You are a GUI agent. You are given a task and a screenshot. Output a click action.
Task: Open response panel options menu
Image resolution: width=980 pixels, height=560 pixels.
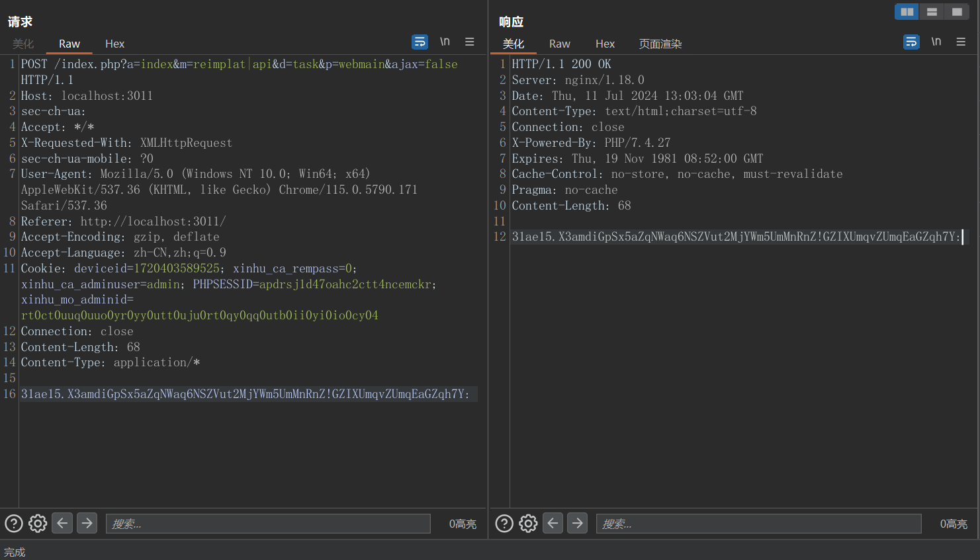point(961,42)
